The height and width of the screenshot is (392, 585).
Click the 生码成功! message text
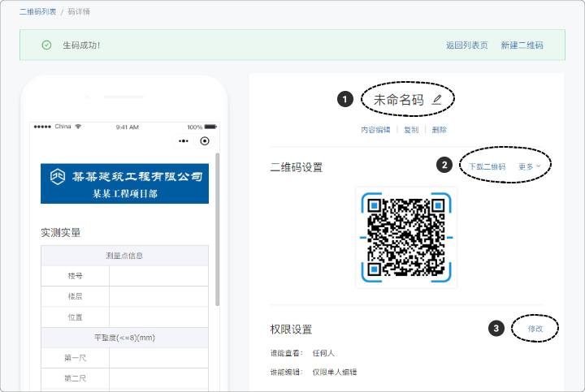pos(81,45)
